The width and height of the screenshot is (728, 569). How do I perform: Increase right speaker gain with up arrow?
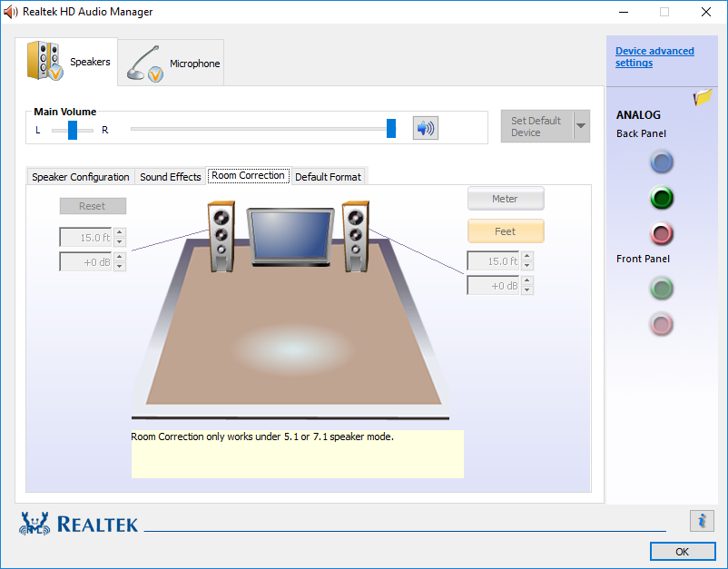(527, 280)
